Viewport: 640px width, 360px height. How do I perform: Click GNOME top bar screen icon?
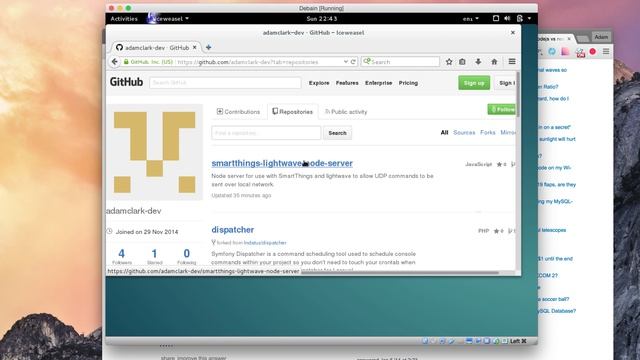[496, 18]
